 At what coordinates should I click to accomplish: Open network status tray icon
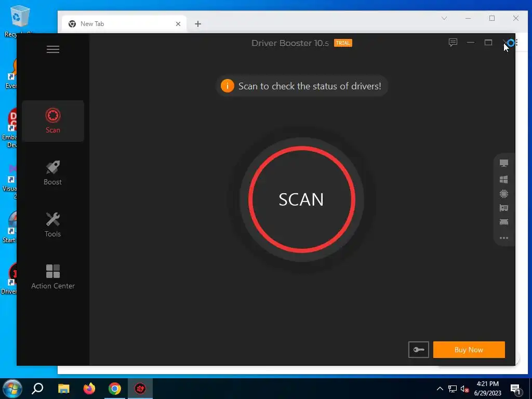(453, 389)
